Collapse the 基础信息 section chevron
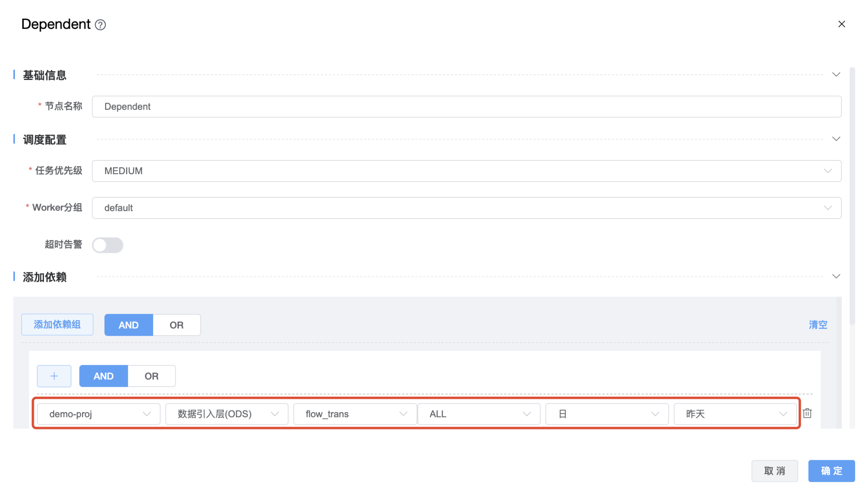The image size is (868, 495). tap(836, 75)
